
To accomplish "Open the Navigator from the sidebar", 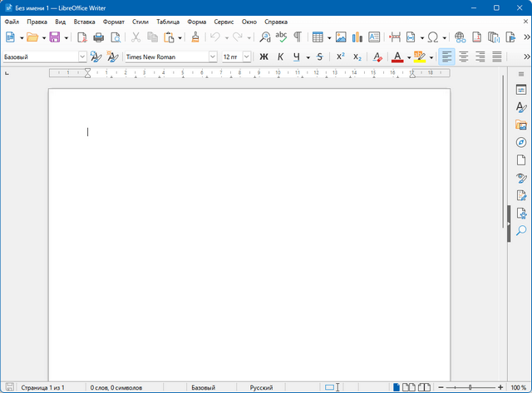I will 521,143.
